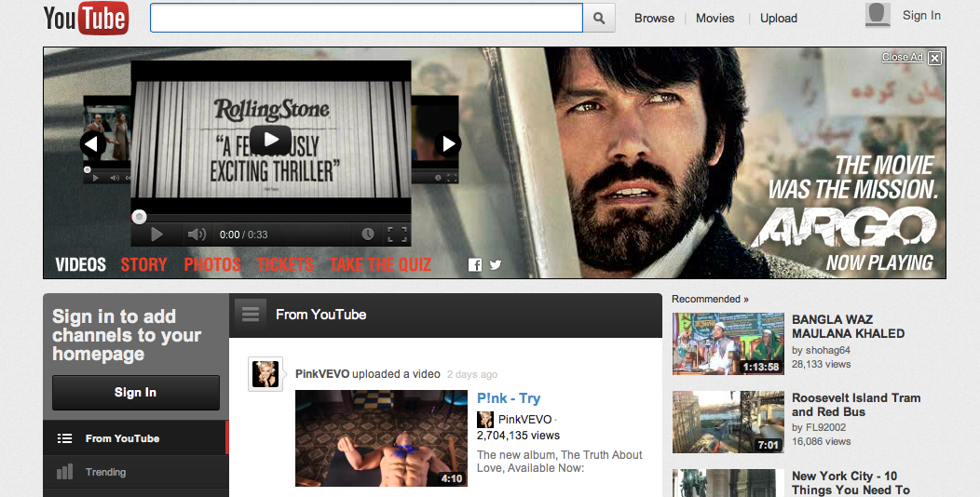
Task: Show next video with right arrow
Action: 448,143
